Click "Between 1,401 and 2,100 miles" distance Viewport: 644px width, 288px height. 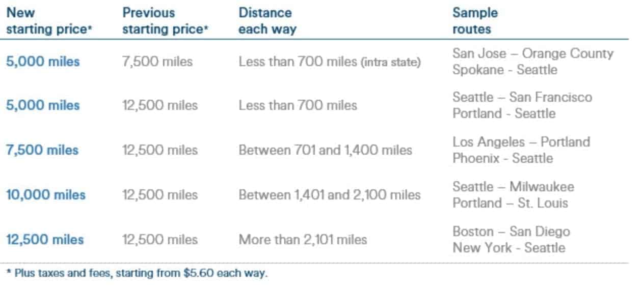tap(330, 195)
